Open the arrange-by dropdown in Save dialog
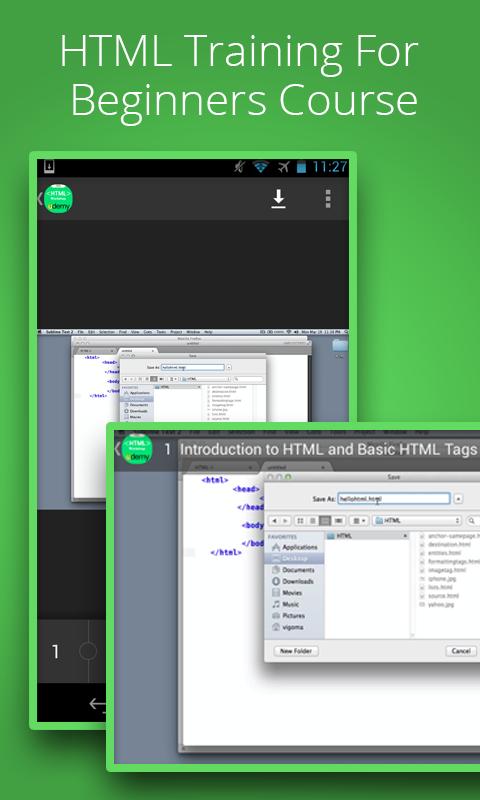The image size is (480, 800). coord(359,520)
